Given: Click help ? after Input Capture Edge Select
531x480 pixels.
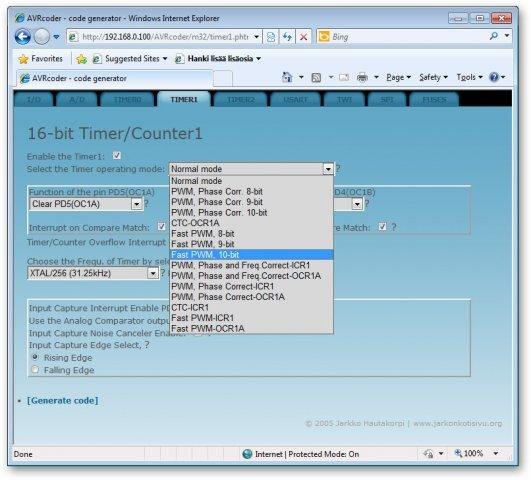Looking at the screenshot, I should (147, 345).
